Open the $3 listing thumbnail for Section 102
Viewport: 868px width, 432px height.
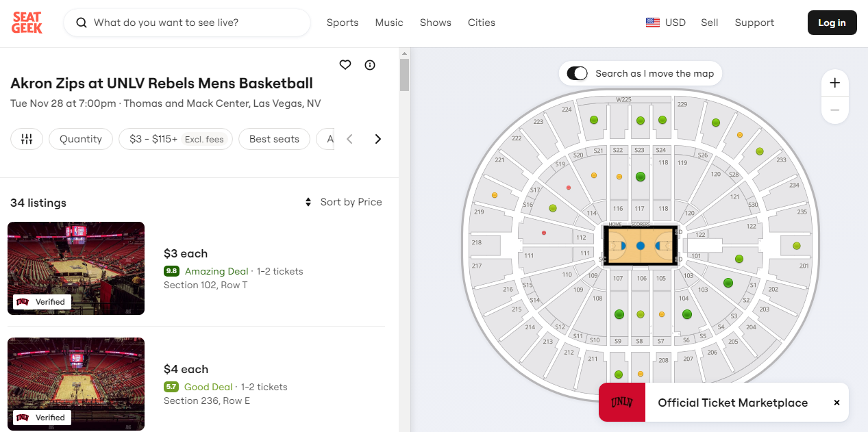76,268
